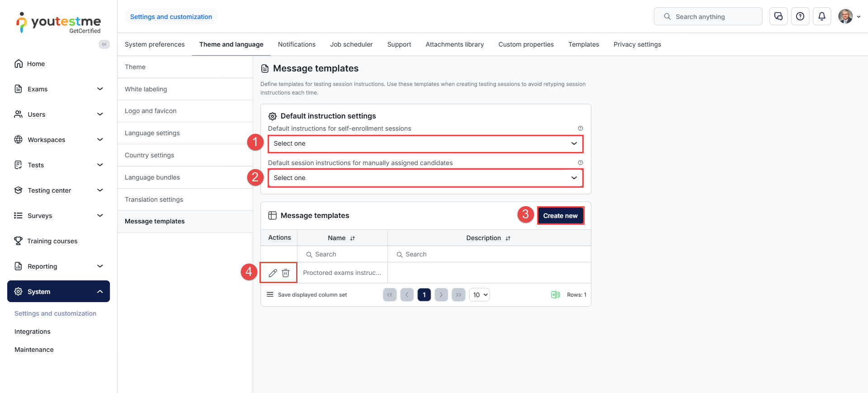Image resolution: width=868 pixels, height=393 pixels.
Task: Expand the Users sidebar menu
Action: point(59,114)
